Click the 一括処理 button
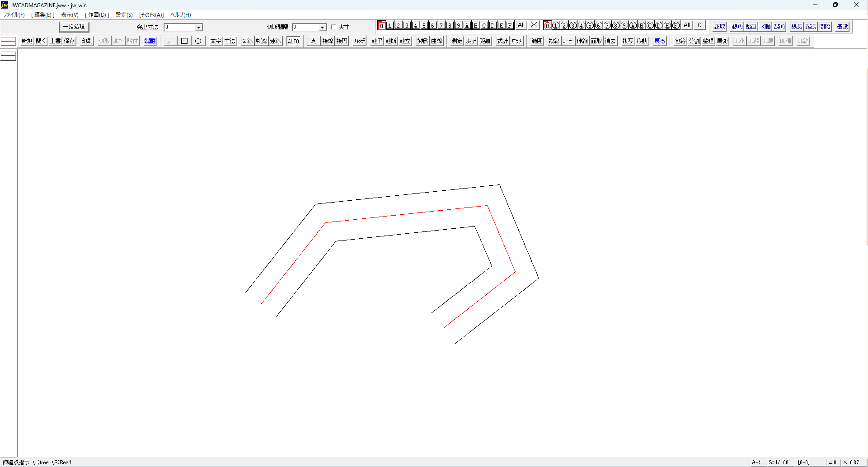This screenshot has height=467, width=868. pyautogui.click(x=74, y=27)
